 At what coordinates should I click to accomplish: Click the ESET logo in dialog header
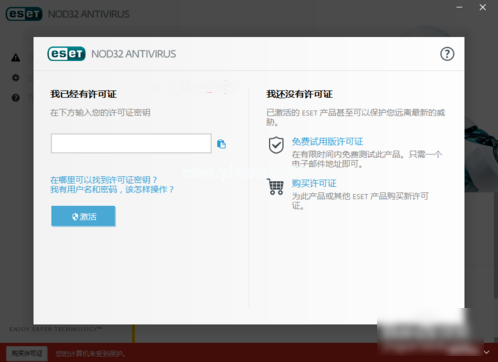click(x=66, y=54)
